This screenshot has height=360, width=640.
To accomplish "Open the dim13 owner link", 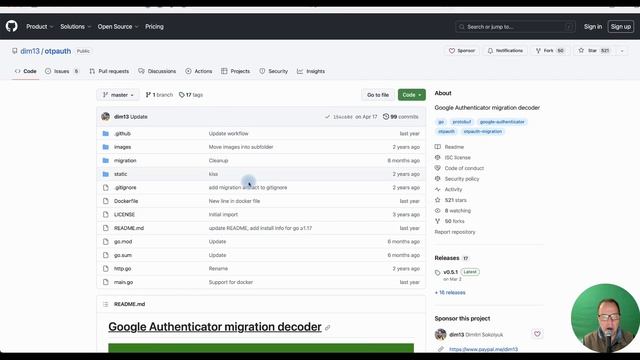I will pyautogui.click(x=30, y=51).
